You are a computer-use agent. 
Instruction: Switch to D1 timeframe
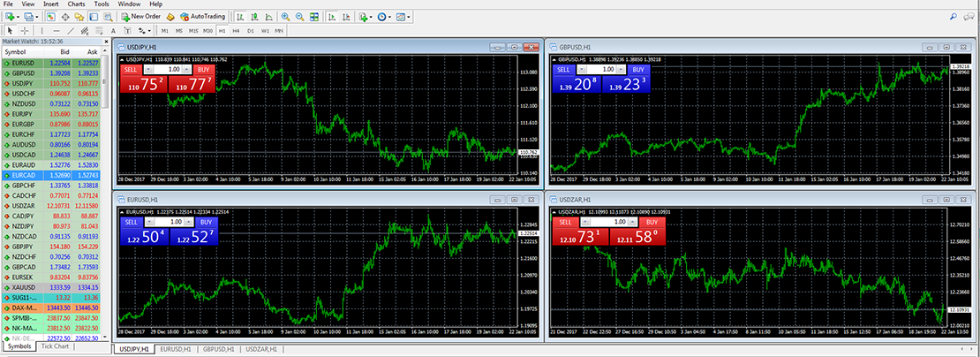coord(251,30)
